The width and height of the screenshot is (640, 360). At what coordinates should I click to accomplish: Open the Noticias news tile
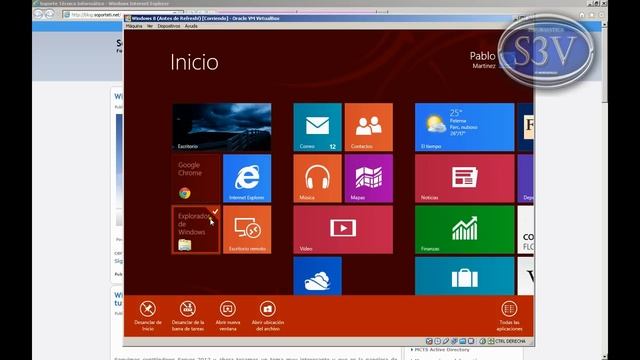click(x=464, y=178)
